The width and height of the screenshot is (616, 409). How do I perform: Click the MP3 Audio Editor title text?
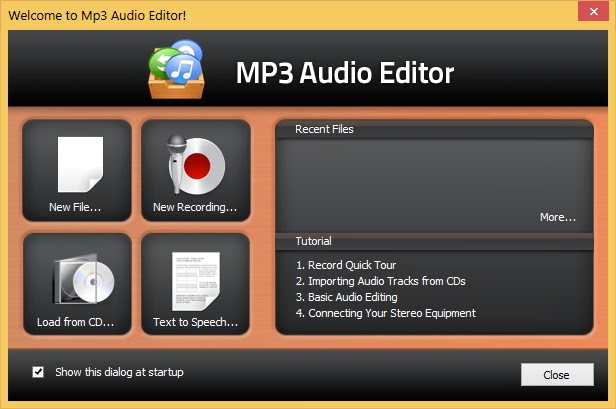click(x=345, y=73)
